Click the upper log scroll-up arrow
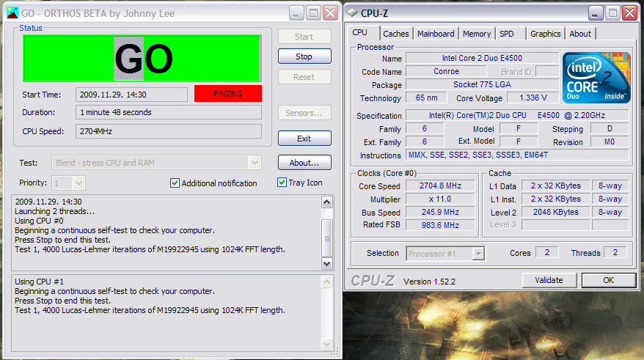The height and width of the screenshot is (360, 644). click(327, 202)
